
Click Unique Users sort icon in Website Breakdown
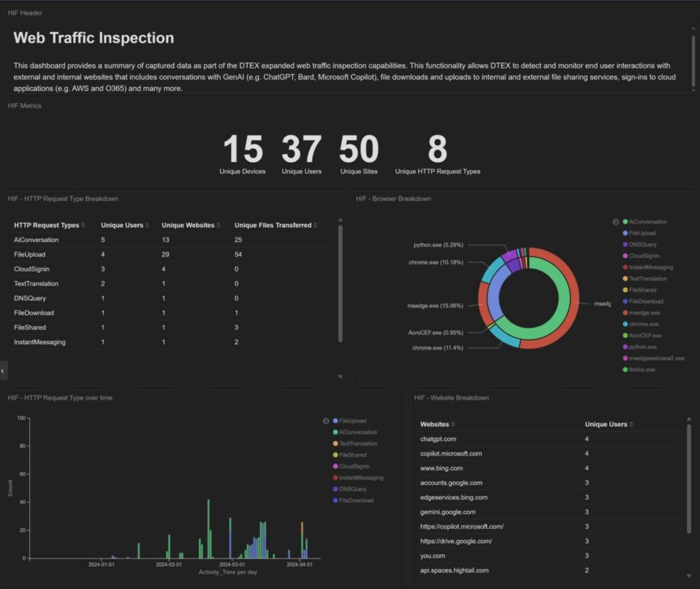631,425
